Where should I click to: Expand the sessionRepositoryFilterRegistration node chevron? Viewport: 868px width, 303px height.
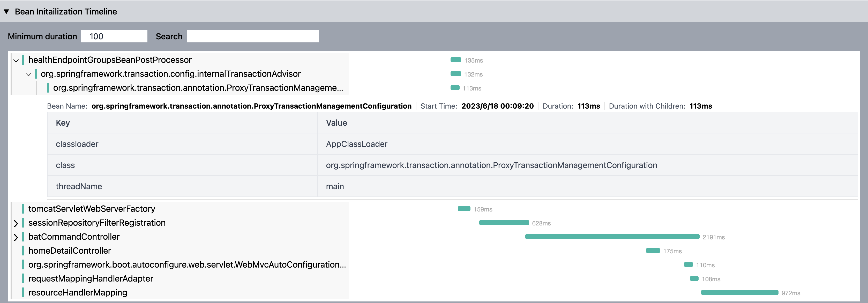tap(16, 223)
